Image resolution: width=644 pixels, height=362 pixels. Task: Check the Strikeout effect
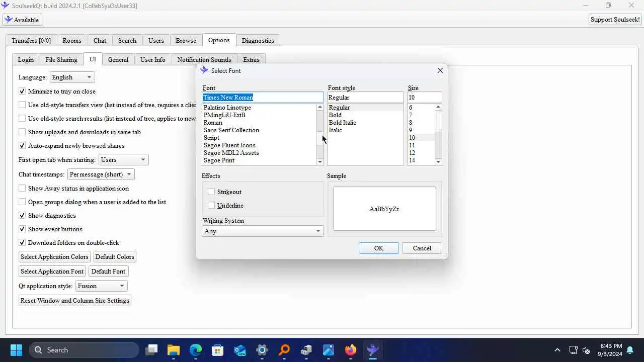pos(211,192)
